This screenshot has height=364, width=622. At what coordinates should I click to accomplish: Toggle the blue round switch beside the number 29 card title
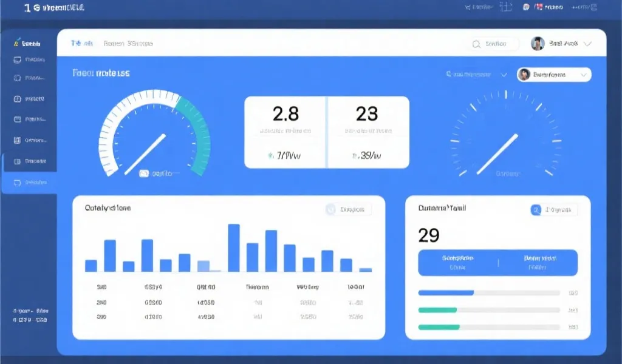click(x=536, y=210)
